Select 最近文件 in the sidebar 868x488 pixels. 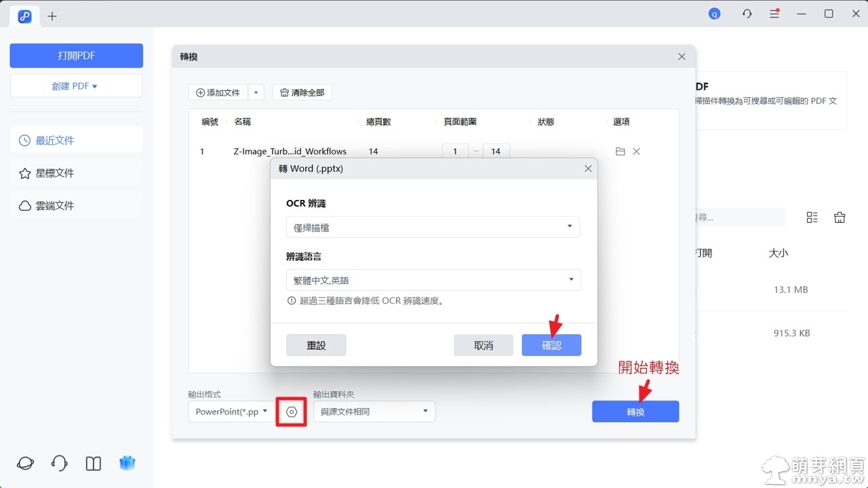76,140
